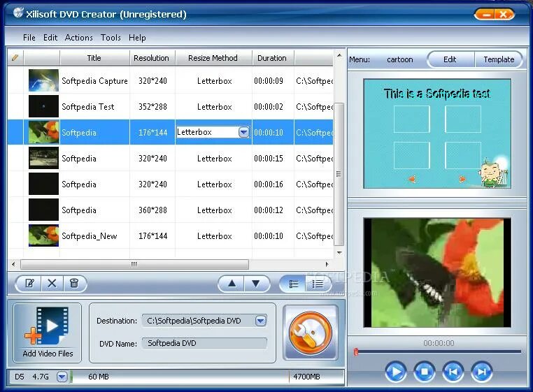Image resolution: width=533 pixels, height=392 pixels.
Task: Click the Title column header
Action: point(94,58)
